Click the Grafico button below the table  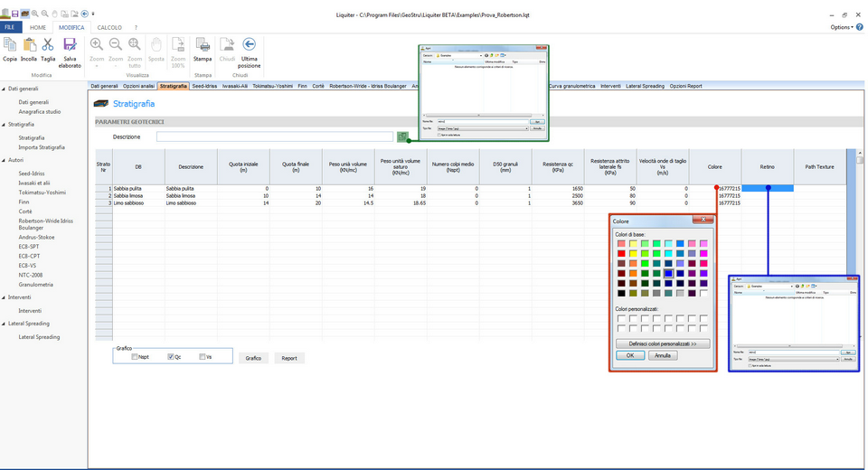pyautogui.click(x=253, y=358)
